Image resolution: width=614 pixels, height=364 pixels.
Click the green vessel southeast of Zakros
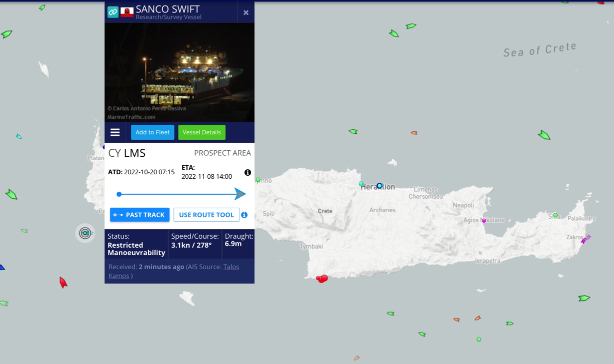tap(584, 298)
